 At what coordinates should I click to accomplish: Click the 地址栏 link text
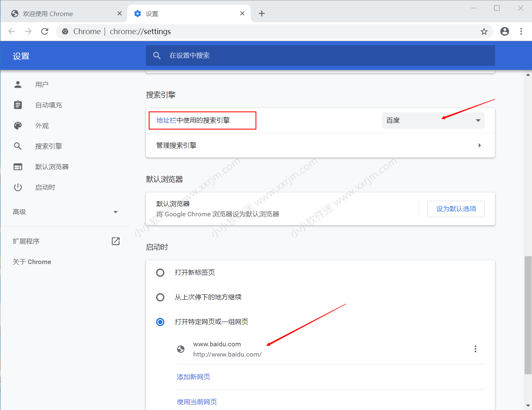coord(166,120)
